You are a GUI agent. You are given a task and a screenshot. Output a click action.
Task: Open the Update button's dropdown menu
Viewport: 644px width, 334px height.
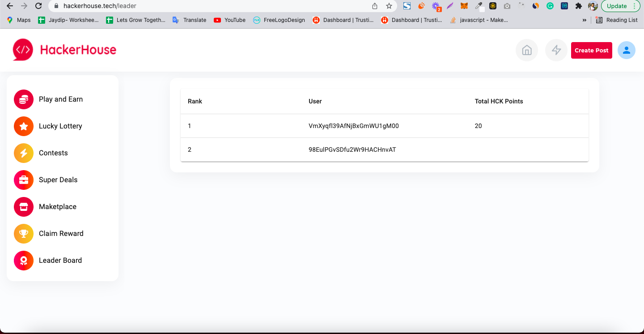[635, 6]
